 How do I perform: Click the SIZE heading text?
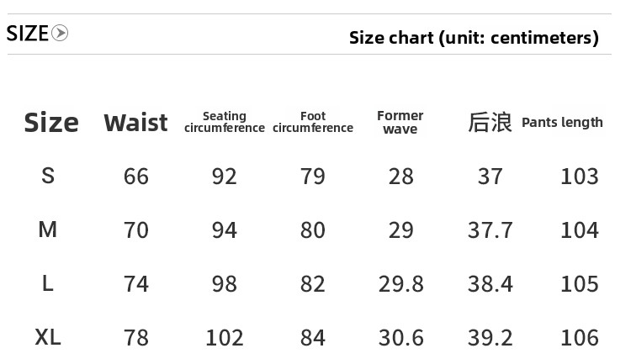(27, 34)
